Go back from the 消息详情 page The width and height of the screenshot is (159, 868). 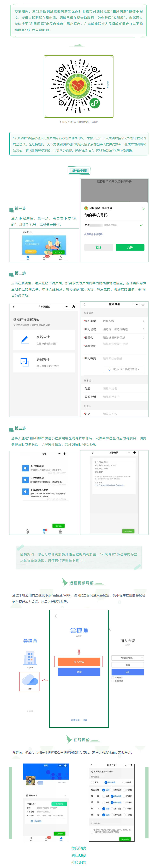[x=92, y=453]
